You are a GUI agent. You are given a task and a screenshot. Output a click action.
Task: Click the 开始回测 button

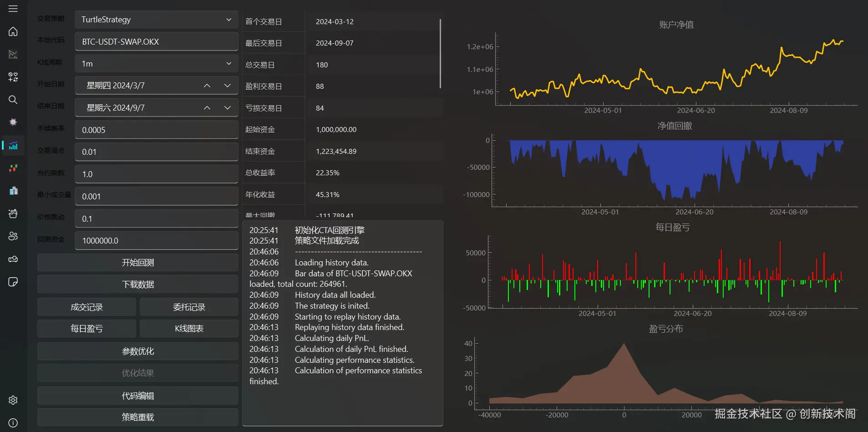pos(138,263)
